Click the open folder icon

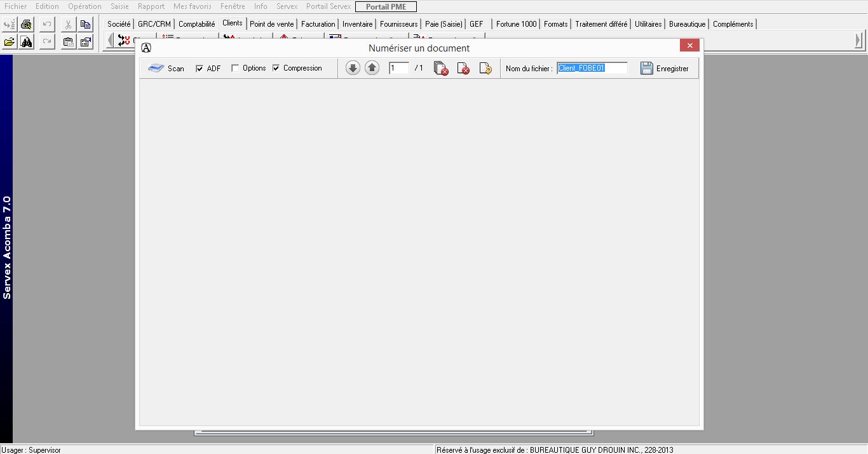[x=9, y=42]
